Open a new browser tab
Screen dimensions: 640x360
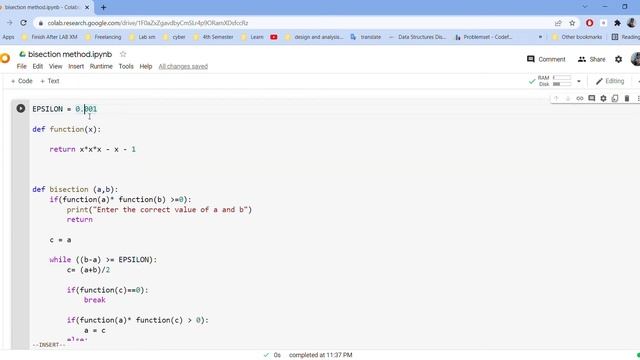click(103, 7)
